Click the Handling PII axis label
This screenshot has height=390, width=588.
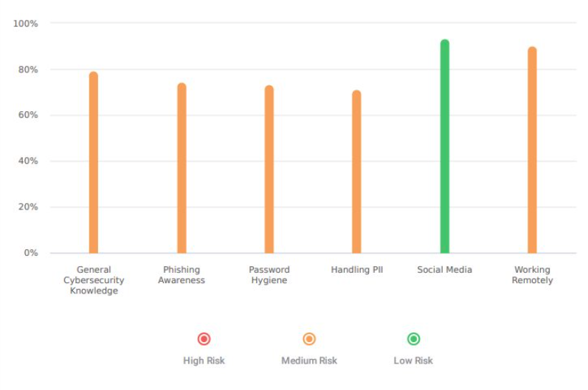point(357,270)
